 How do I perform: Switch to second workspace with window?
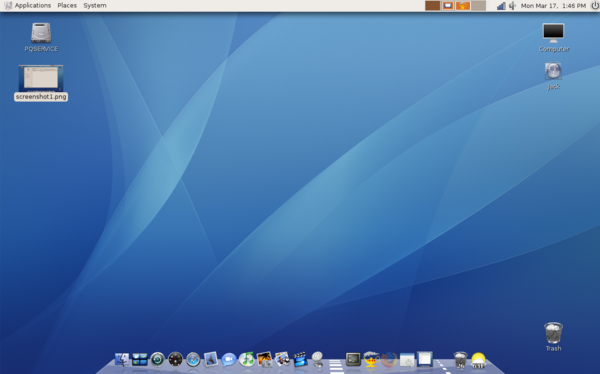(x=448, y=5)
